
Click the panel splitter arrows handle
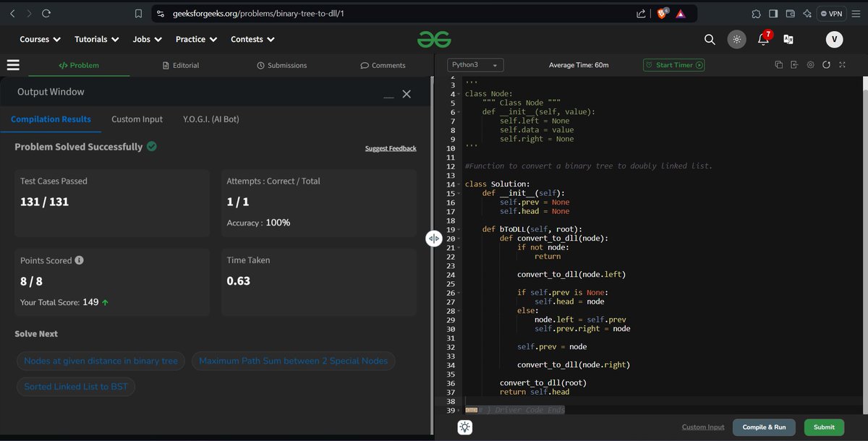tap(433, 239)
